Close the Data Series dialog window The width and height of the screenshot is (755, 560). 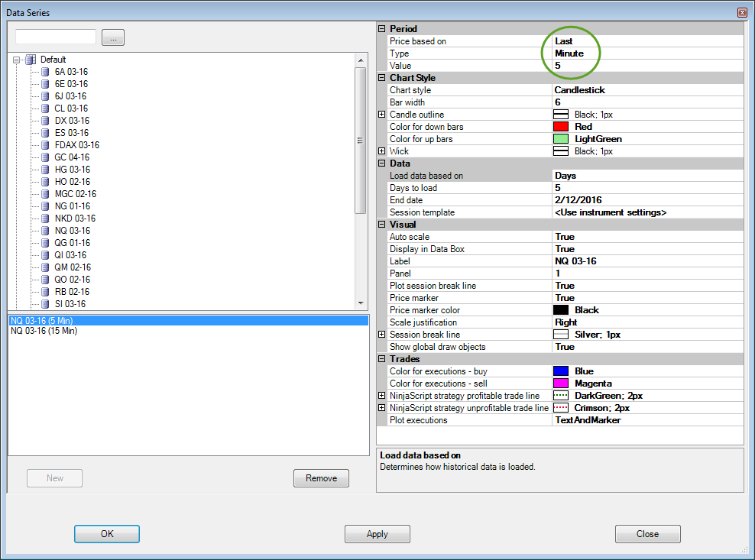pyautogui.click(x=742, y=12)
